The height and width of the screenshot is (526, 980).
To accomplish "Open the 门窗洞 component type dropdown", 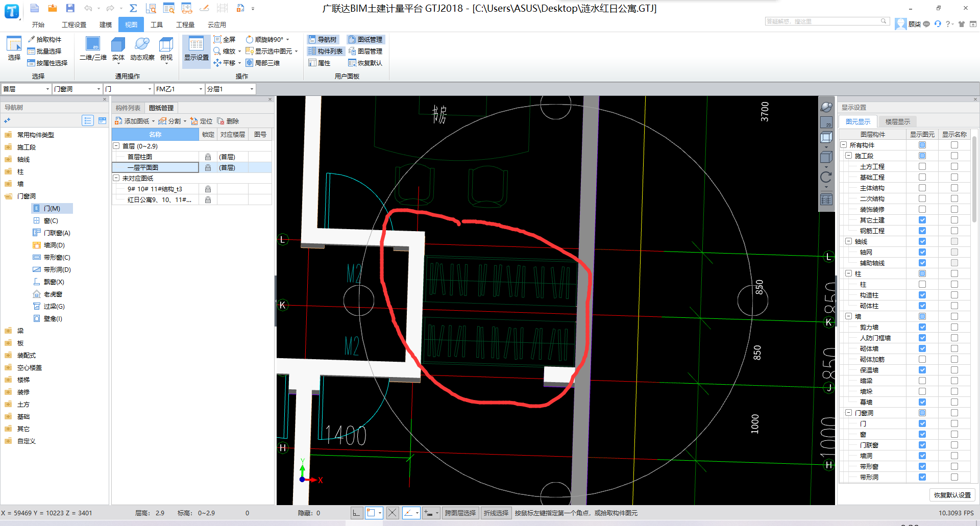I will pyautogui.click(x=78, y=89).
